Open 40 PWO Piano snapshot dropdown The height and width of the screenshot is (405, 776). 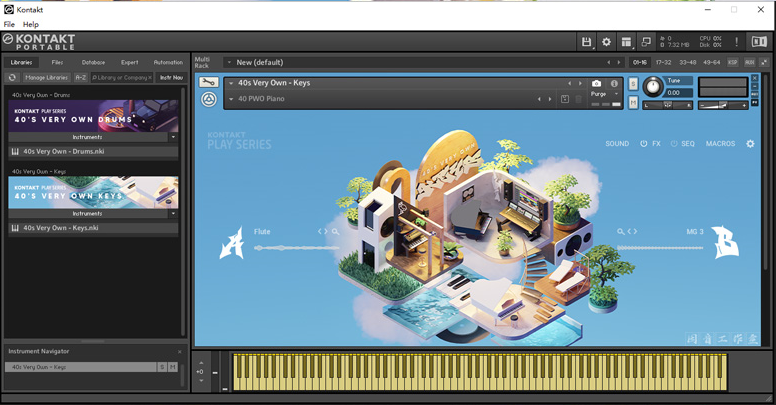231,99
